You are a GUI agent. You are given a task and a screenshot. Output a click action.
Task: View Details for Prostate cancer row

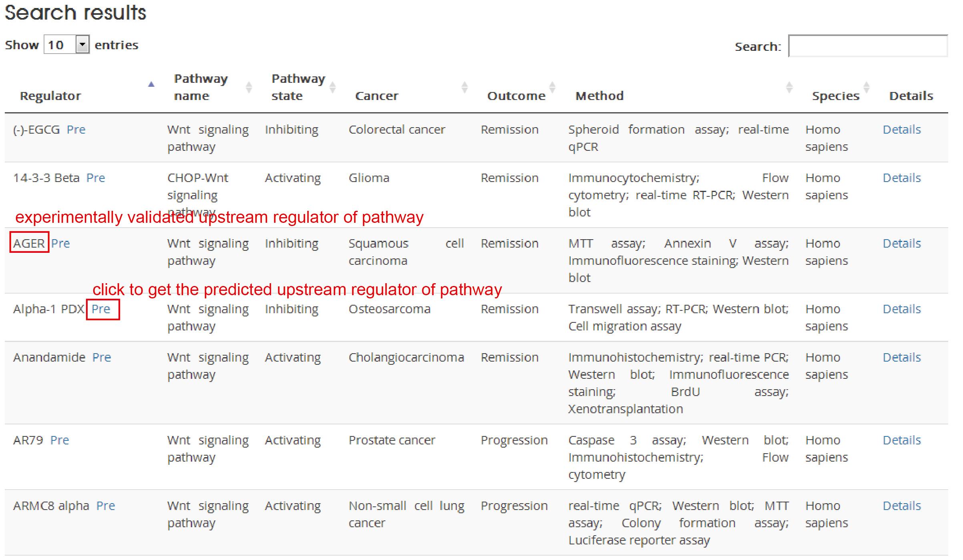coord(901,440)
